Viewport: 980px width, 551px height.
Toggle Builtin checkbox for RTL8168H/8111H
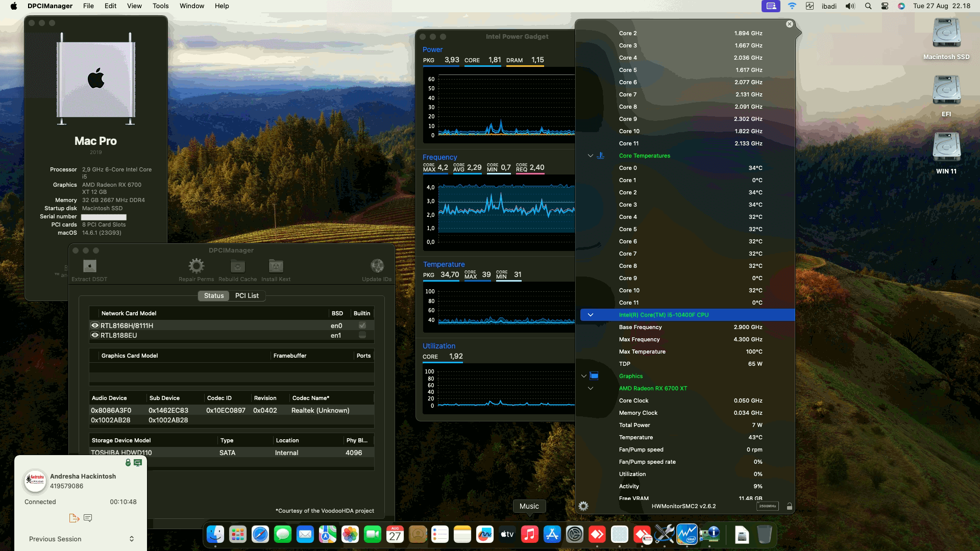tap(362, 325)
